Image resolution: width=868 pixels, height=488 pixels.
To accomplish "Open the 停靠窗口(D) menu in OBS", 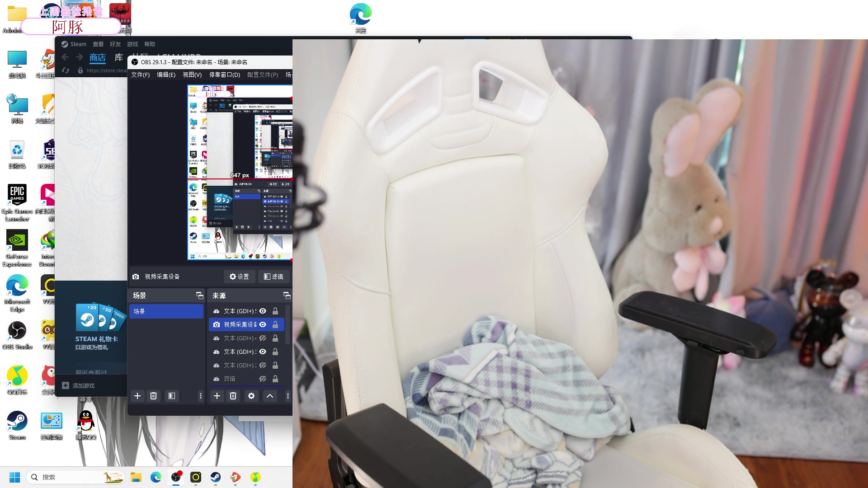I will 225,75.
